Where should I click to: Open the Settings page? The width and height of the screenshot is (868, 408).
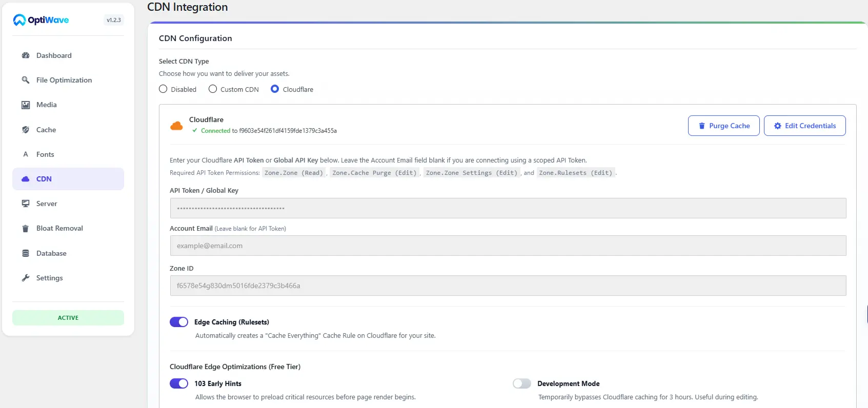point(68,278)
